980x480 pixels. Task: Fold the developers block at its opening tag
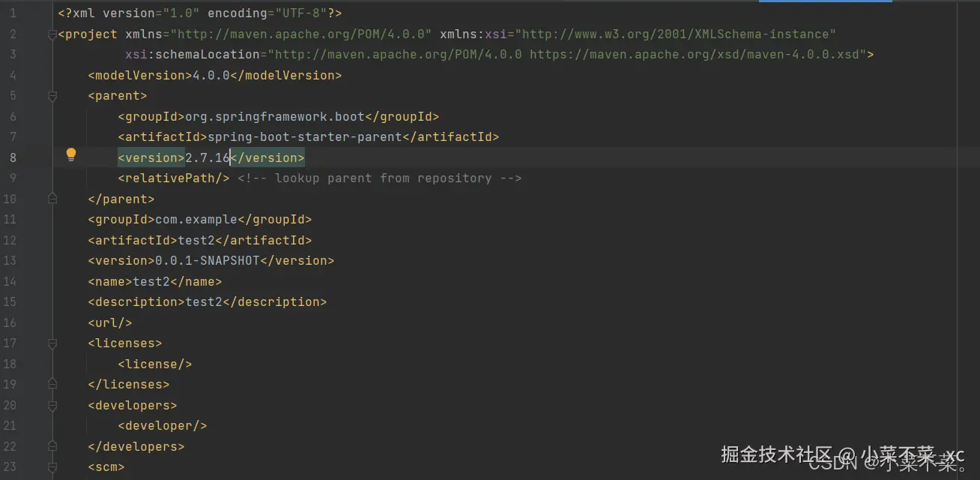pyautogui.click(x=52, y=406)
